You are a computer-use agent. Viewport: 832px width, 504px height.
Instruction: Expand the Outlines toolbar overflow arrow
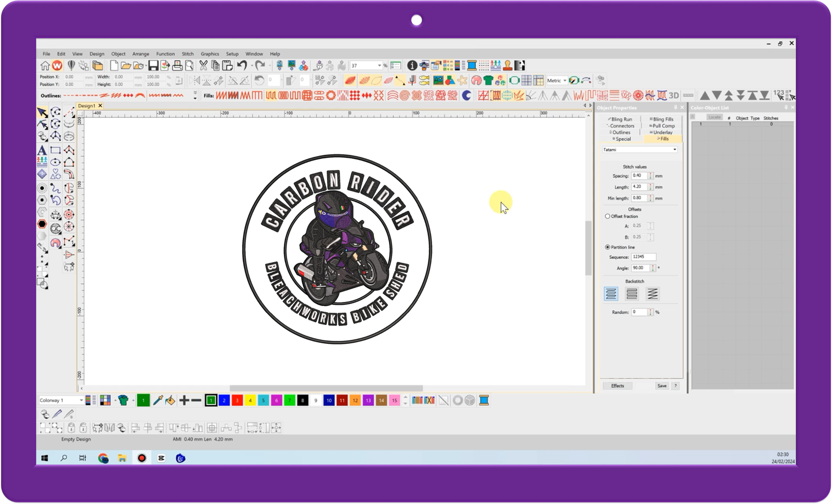coord(195,96)
